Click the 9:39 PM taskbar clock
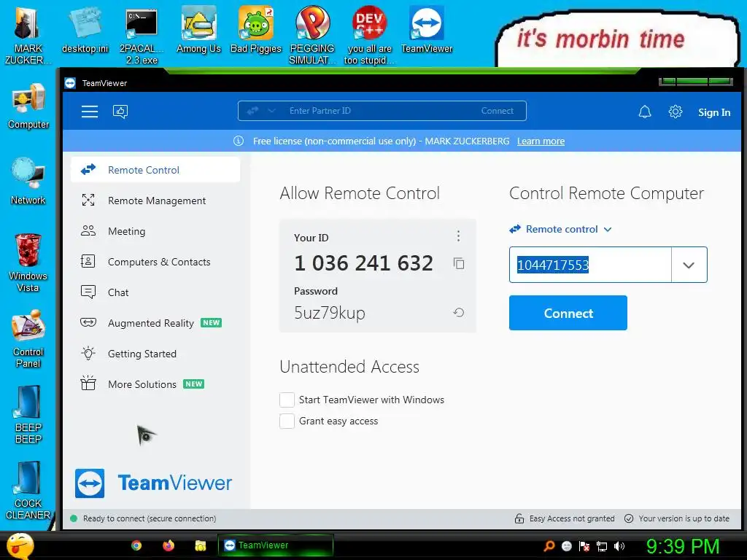 [682, 545]
